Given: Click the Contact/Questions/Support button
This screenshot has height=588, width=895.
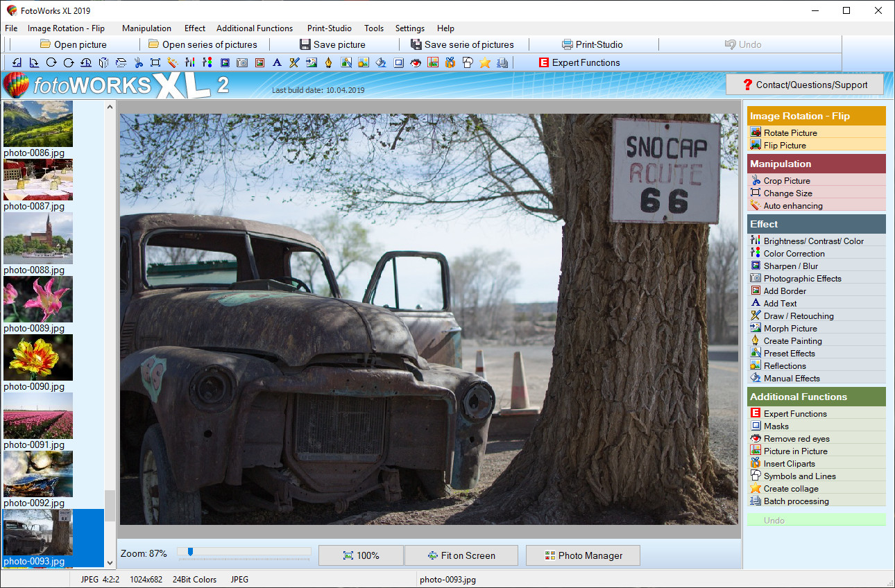Looking at the screenshot, I should tap(805, 85).
